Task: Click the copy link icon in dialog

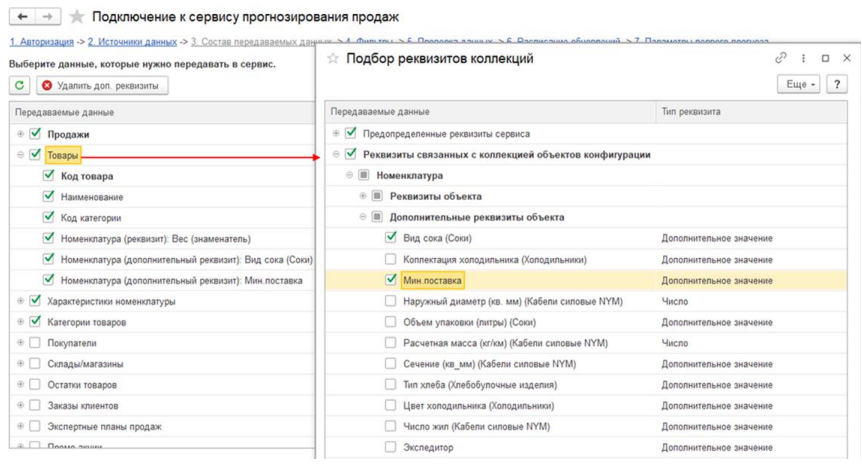Action: 781,59
